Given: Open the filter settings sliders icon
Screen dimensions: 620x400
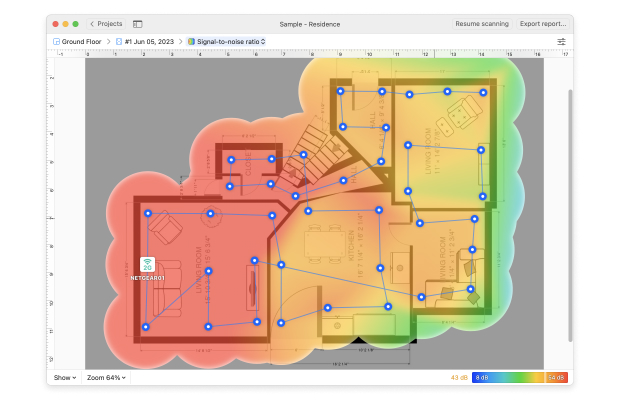Looking at the screenshot, I should (x=561, y=42).
